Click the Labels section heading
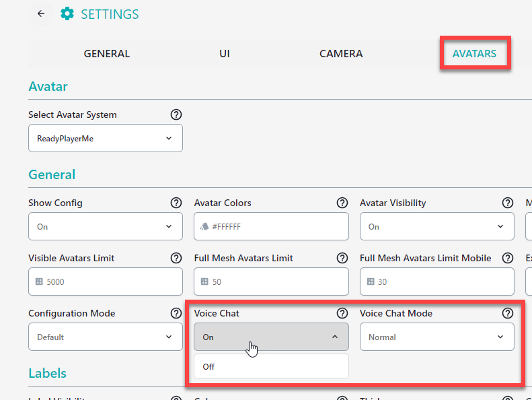Image resolution: width=532 pixels, height=400 pixels. click(x=48, y=373)
